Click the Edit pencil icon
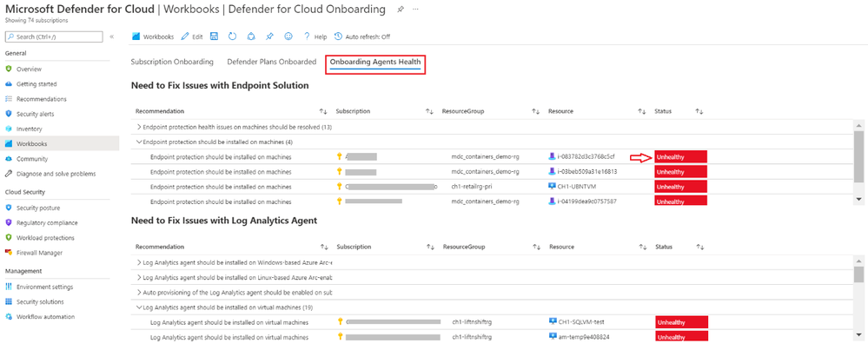Image resolution: width=868 pixels, height=350 pixels. tap(185, 36)
